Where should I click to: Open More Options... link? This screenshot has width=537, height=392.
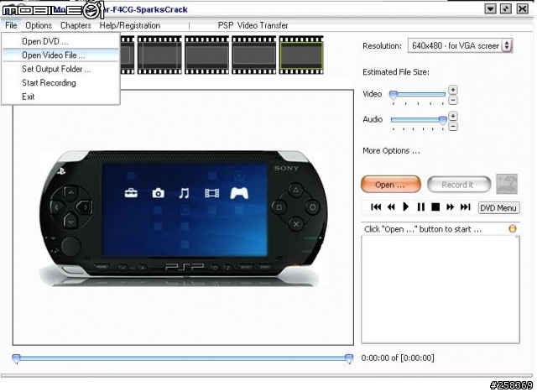(391, 151)
